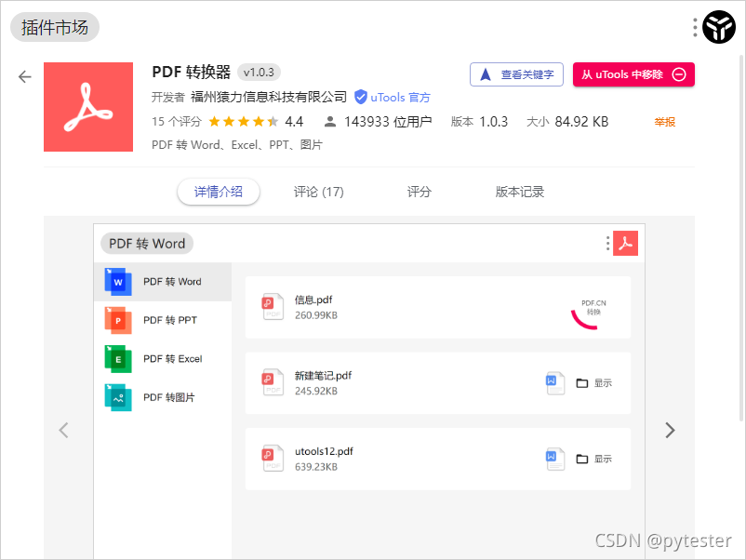This screenshot has width=746, height=560.
Task: Click the v1.0.3 version badge
Action: click(x=259, y=73)
